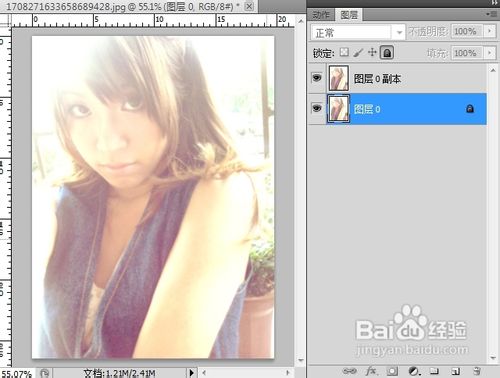Open the fx layer style menu
The image size is (500, 378).
[x=371, y=371]
